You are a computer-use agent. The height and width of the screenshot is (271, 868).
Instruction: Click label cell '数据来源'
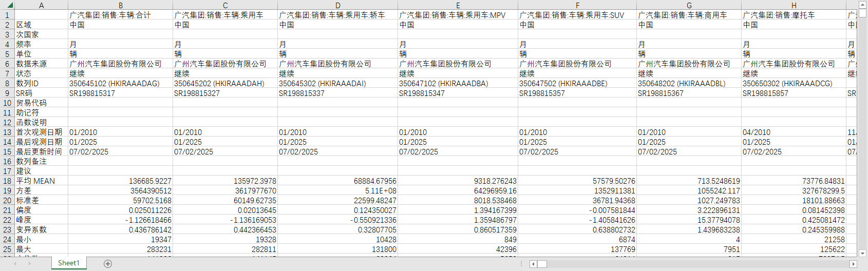pos(41,64)
